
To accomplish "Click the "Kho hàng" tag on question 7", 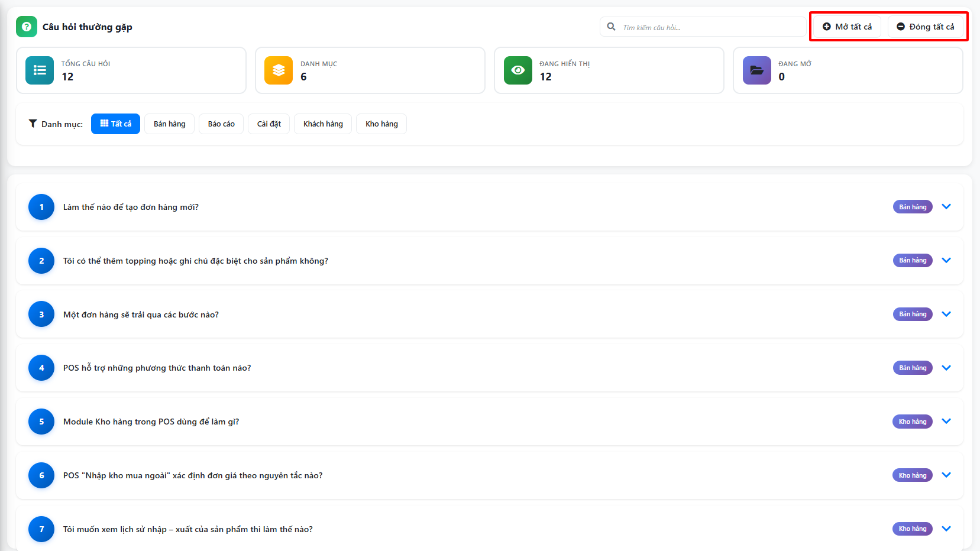I will pos(912,529).
